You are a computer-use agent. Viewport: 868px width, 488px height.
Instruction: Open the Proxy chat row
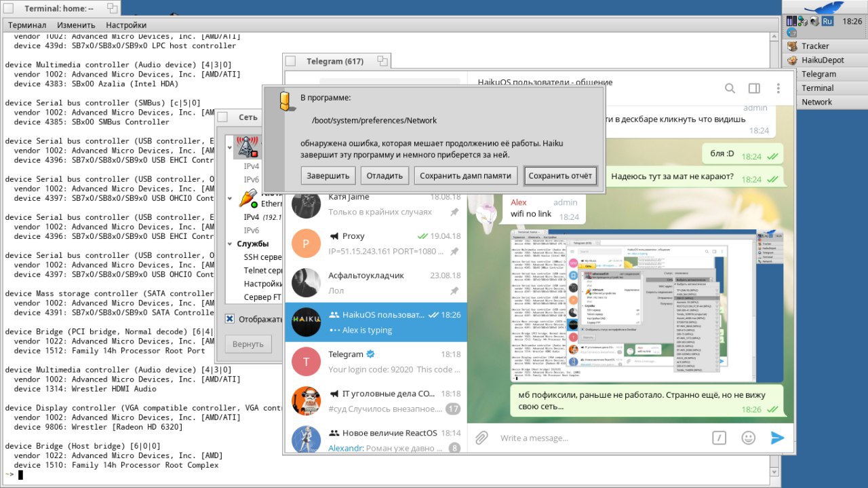(376, 243)
